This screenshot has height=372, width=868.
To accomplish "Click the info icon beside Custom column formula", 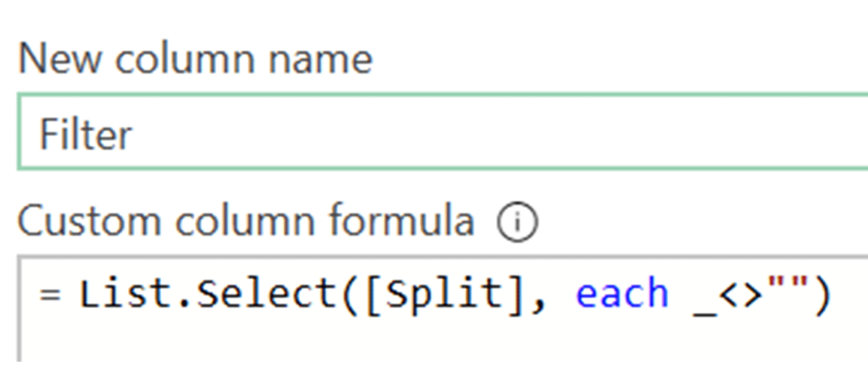I will [517, 222].
